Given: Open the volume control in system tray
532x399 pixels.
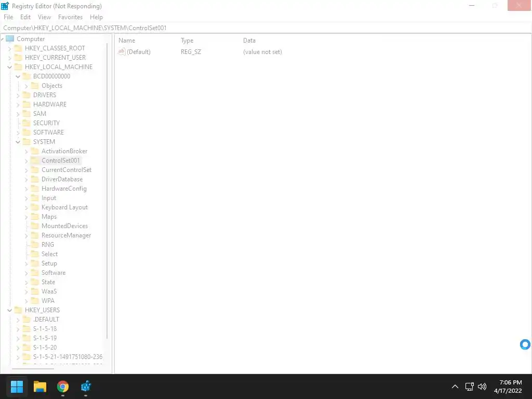Looking at the screenshot, I should pos(482,387).
